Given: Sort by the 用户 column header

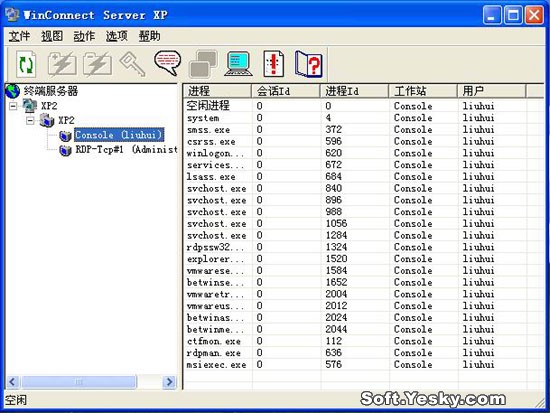Looking at the screenshot, I should pos(492,91).
